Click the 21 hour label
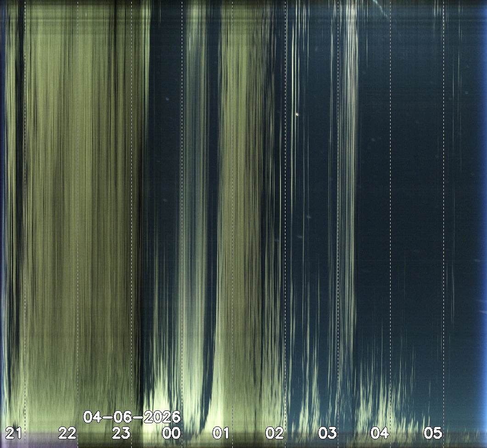The width and height of the screenshot is (487, 448). 13,433
